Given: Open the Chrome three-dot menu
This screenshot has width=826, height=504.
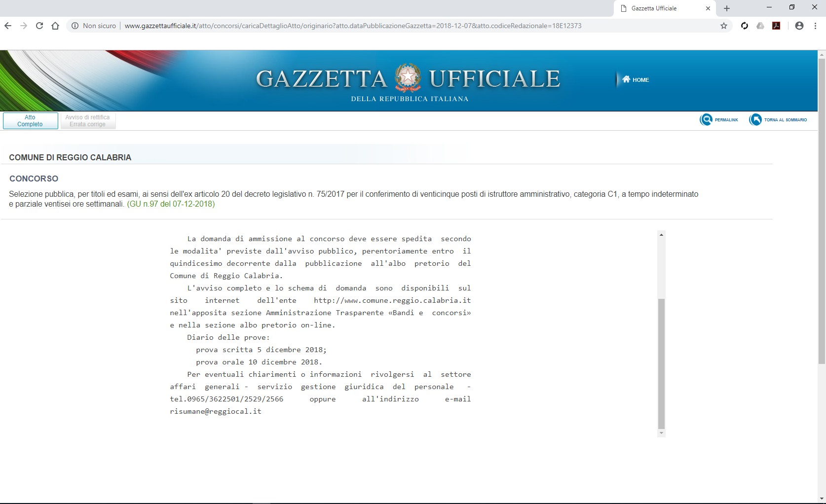Looking at the screenshot, I should coord(815,26).
